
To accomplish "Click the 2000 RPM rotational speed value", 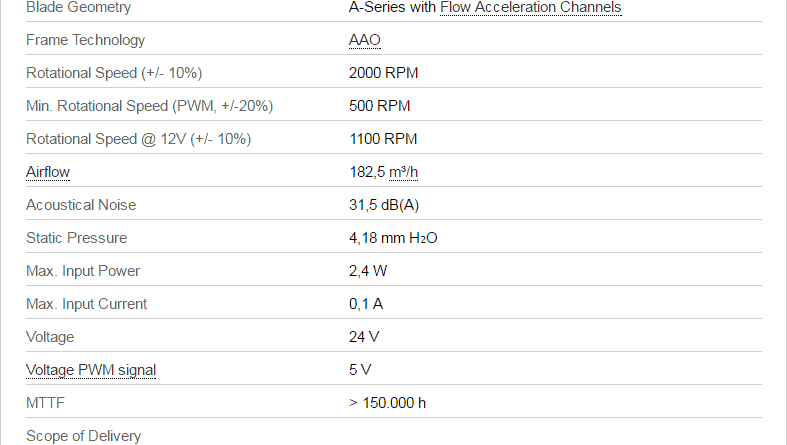I will tap(383, 73).
